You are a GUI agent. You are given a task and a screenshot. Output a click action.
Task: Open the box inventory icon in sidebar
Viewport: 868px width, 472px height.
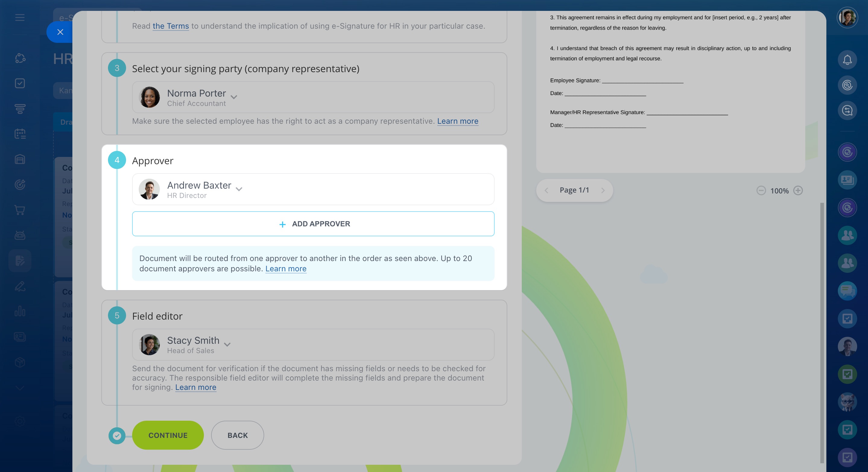[x=20, y=362]
